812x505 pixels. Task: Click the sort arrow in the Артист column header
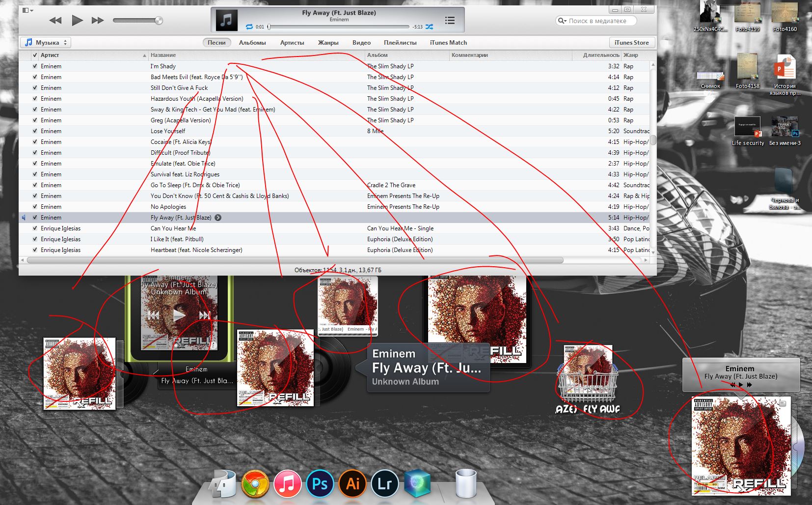pyautogui.click(x=144, y=56)
